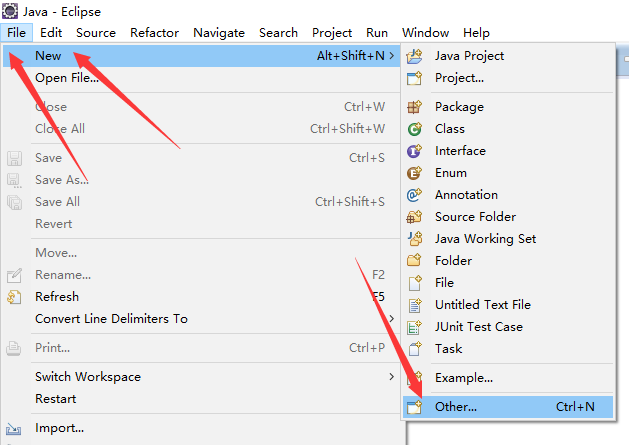Select the Package icon
Image resolution: width=629 pixels, height=445 pixels.
(x=414, y=107)
